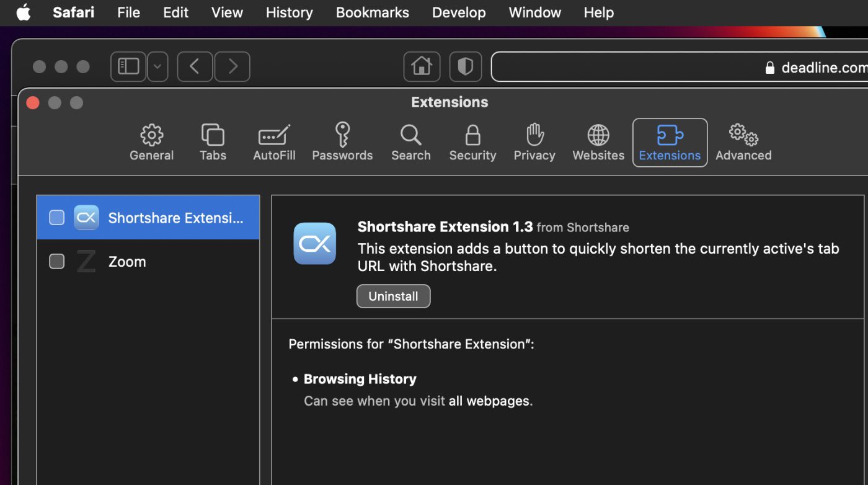The image size is (868, 485).
Task: Toggle the Safari sidebar button
Action: [128, 66]
